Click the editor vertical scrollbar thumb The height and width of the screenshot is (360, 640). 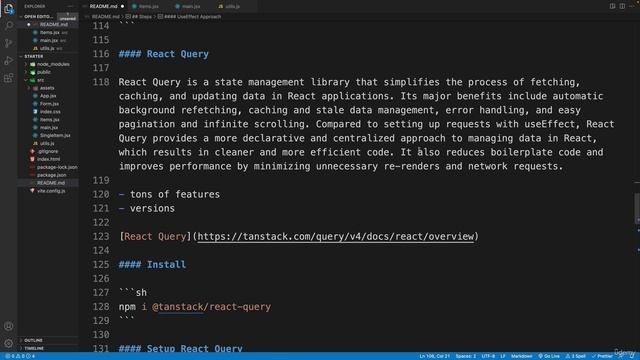[637, 208]
